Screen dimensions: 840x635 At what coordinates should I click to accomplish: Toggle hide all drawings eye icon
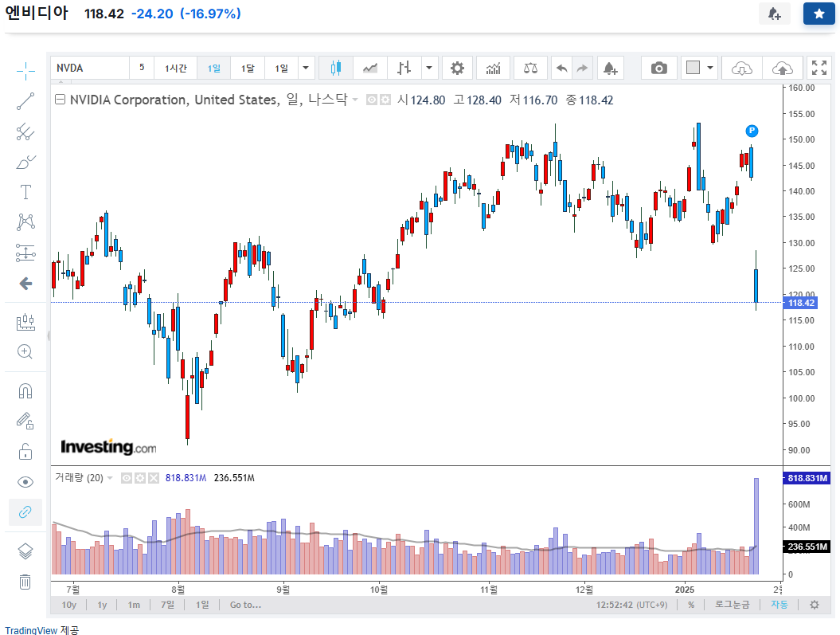click(x=25, y=482)
